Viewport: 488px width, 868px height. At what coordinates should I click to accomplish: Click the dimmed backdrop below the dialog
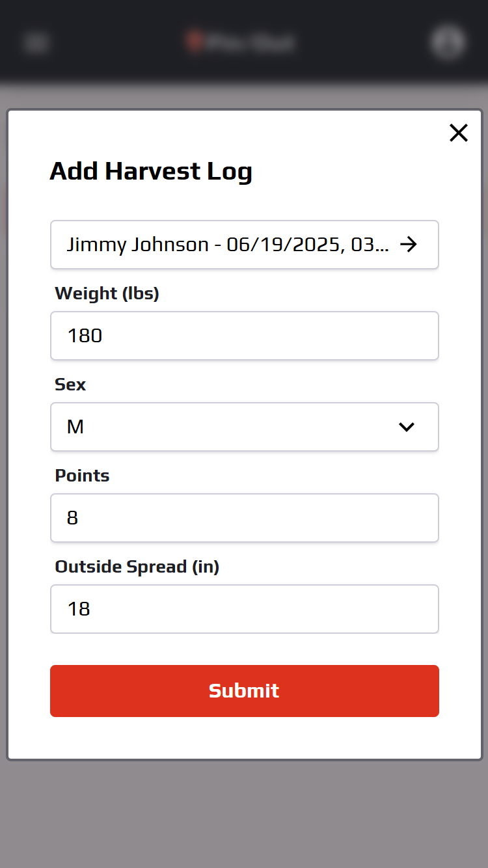click(244, 813)
